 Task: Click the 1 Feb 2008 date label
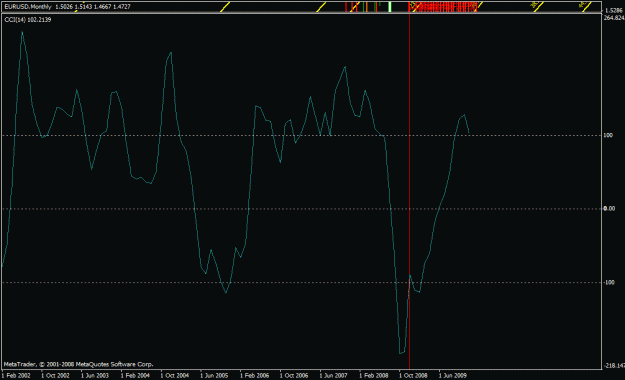[x=373, y=376]
